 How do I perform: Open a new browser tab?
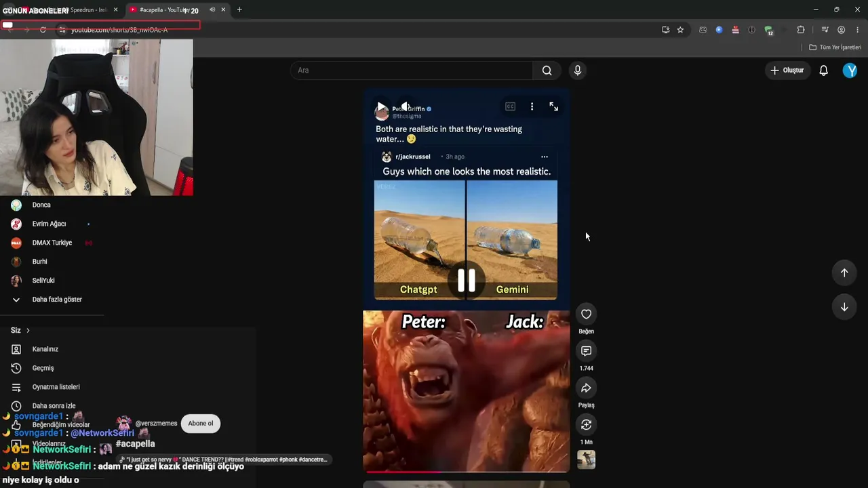click(x=239, y=10)
